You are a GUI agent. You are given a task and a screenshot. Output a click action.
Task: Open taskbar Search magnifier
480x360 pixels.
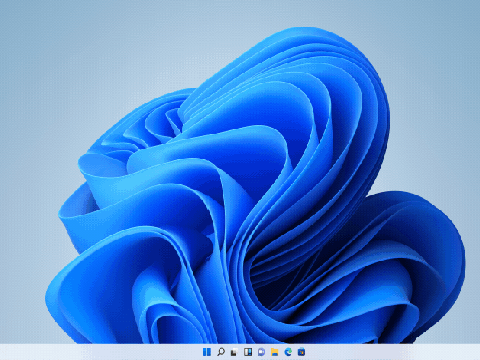[220, 352]
